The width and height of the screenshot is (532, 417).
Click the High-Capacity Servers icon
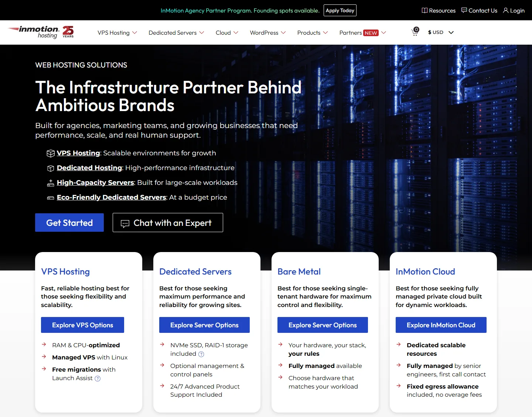click(x=51, y=183)
